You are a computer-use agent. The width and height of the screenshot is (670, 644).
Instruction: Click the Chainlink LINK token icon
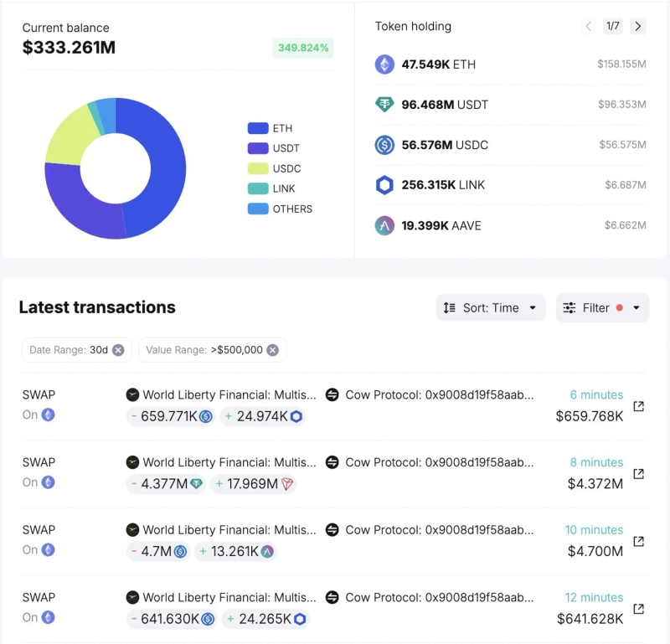coord(384,185)
